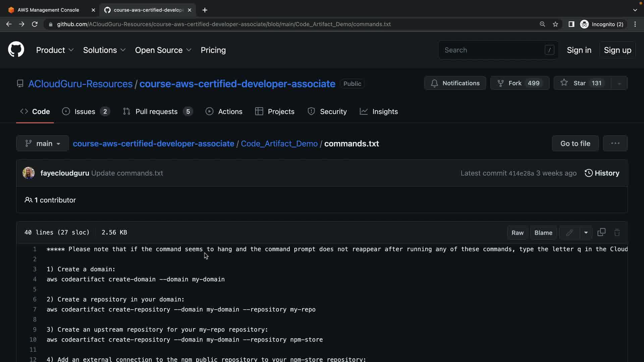
Task: View the Raw file
Action: point(517,233)
